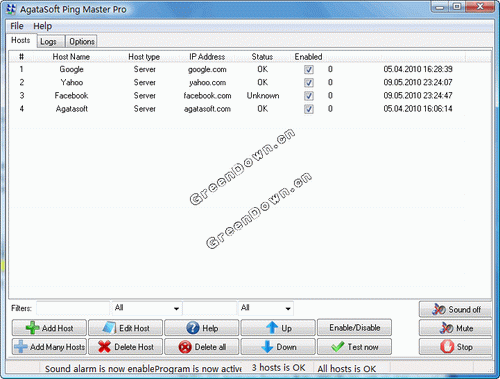This screenshot has height=379, width=500.
Task: Click the google.com address cell
Action: coord(207,69)
